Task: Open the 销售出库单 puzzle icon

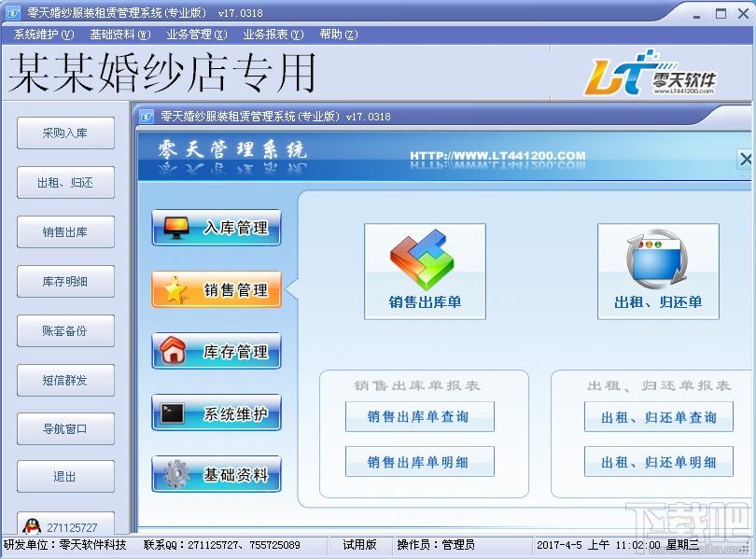Action: 422,259
